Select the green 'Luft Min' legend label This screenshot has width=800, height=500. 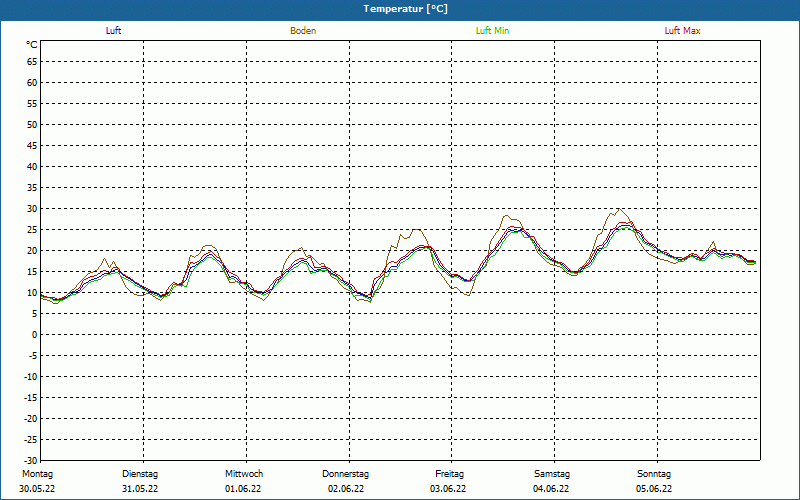[492, 31]
